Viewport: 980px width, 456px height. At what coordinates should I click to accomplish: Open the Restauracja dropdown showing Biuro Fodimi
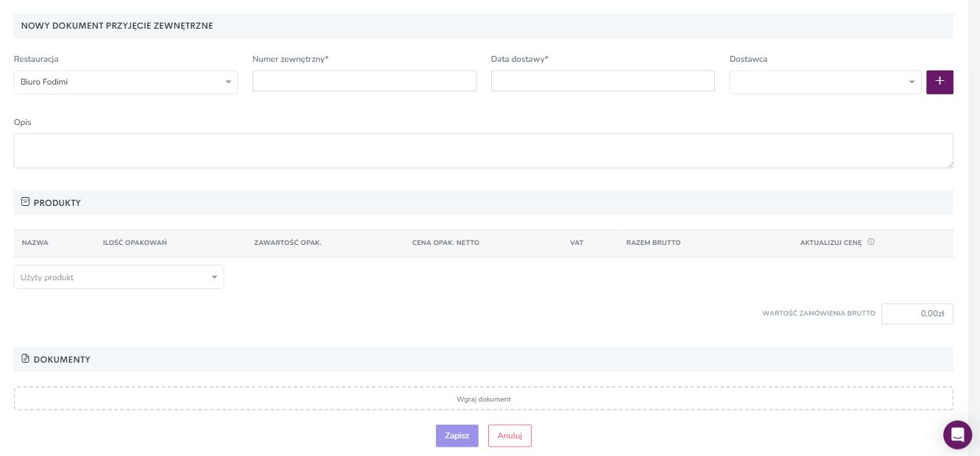(x=126, y=82)
